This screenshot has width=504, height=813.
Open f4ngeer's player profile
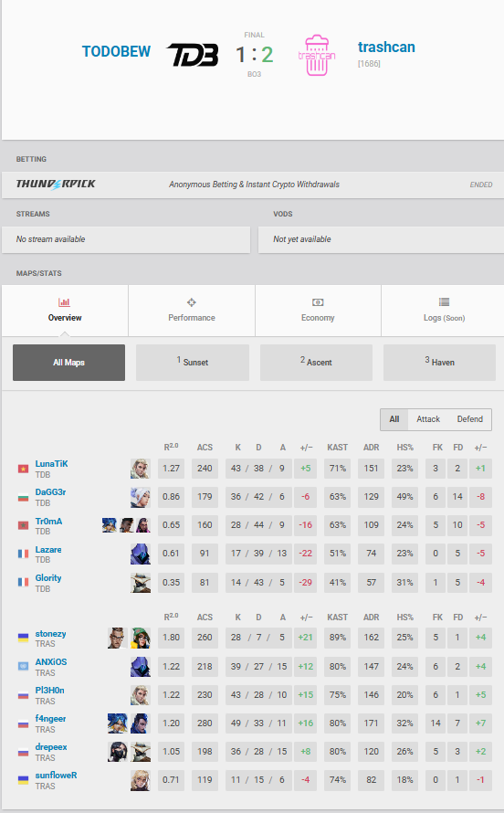pos(50,719)
